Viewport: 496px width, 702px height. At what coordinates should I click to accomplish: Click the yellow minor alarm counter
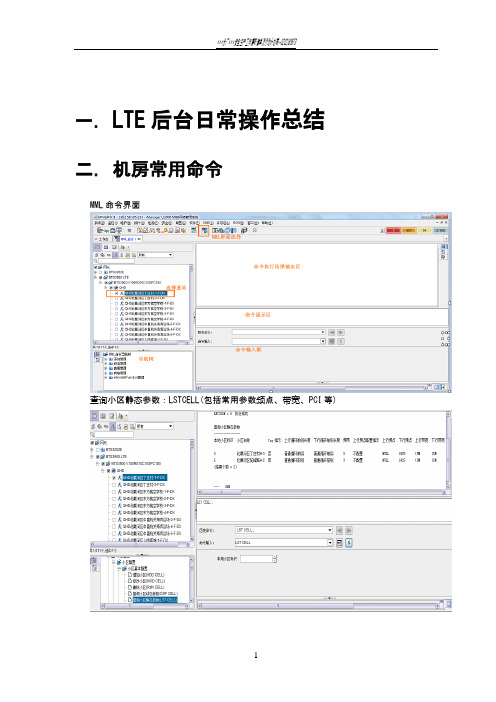424,230
